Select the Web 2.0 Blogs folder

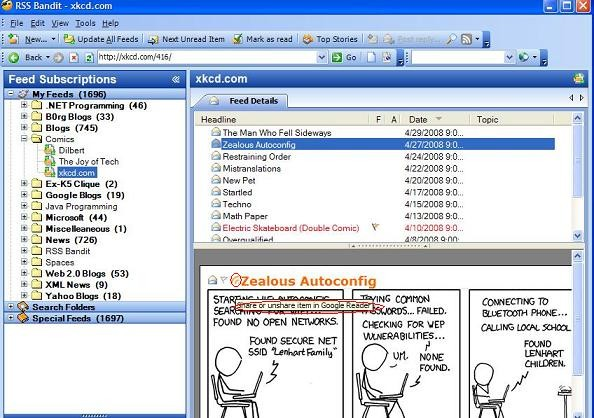click(87, 274)
